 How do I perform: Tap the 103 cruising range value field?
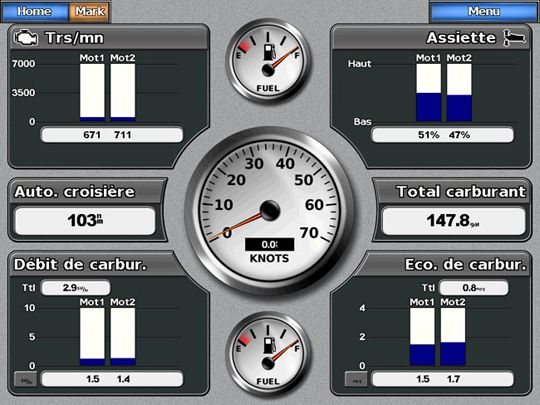(x=85, y=221)
